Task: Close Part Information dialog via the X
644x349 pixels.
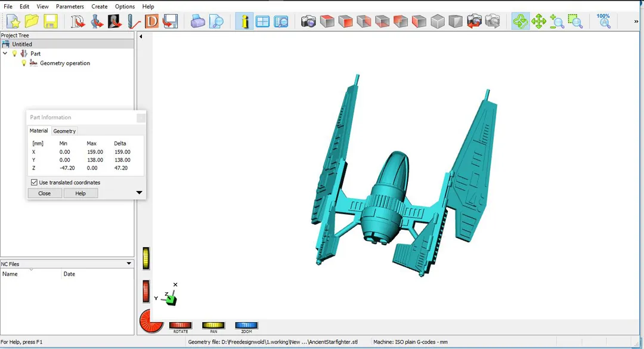Action: 141,118
